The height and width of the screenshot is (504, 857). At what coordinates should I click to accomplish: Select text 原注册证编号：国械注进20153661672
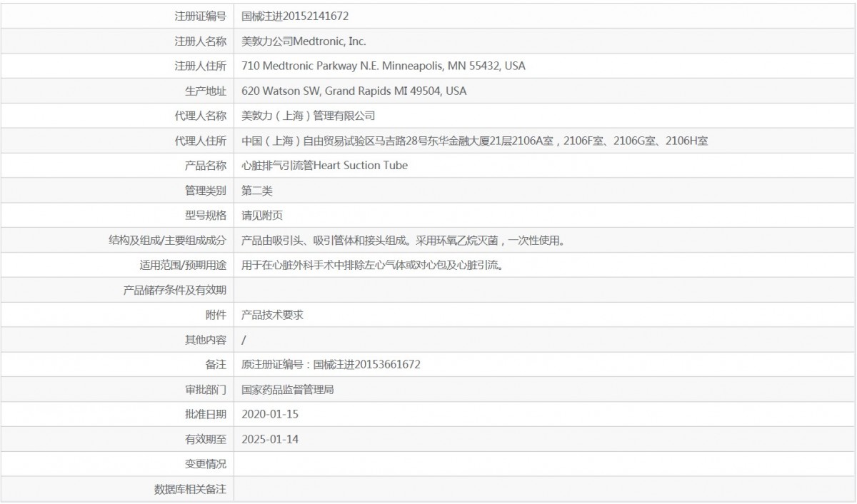(x=331, y=364)
